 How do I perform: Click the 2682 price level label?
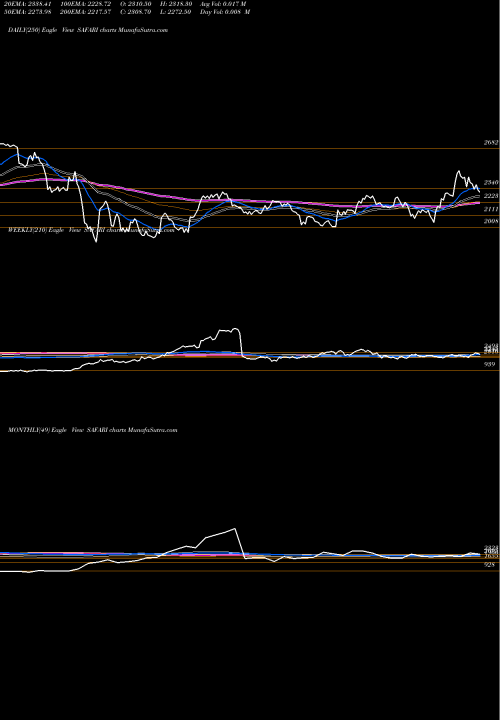491,143
